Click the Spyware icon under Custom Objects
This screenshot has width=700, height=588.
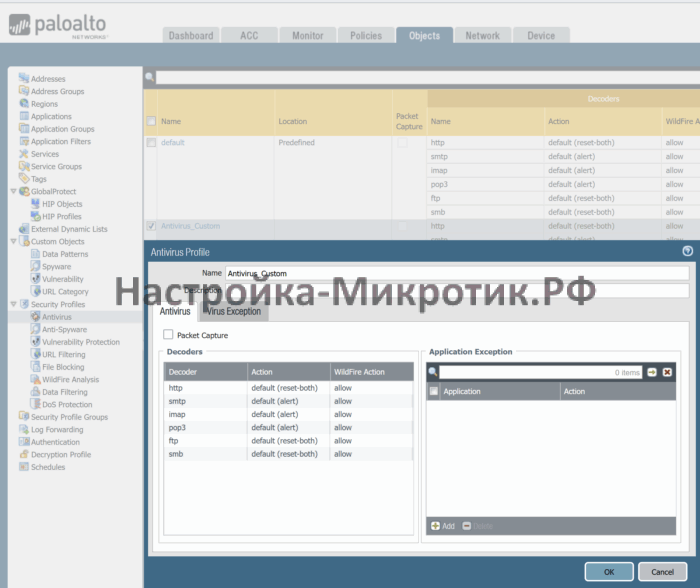coord(35,266)
